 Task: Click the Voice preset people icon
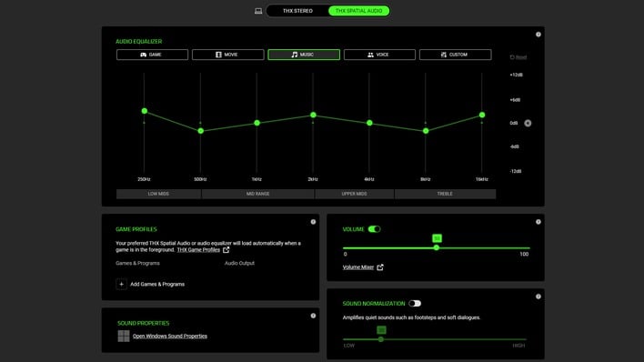point(370,55)
